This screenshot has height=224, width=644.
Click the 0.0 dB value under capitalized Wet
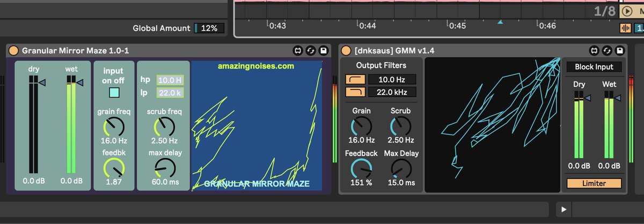click(x=609, y=166)
